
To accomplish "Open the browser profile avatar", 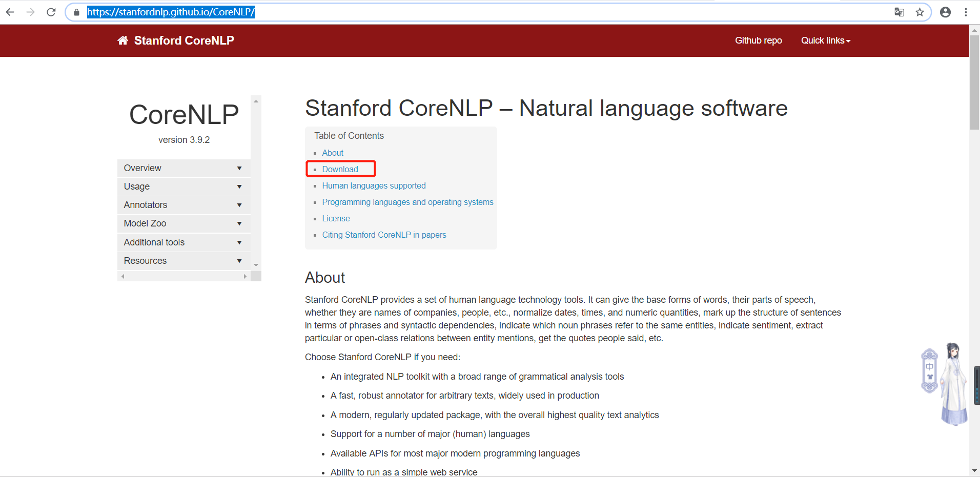I will (945, 12).
